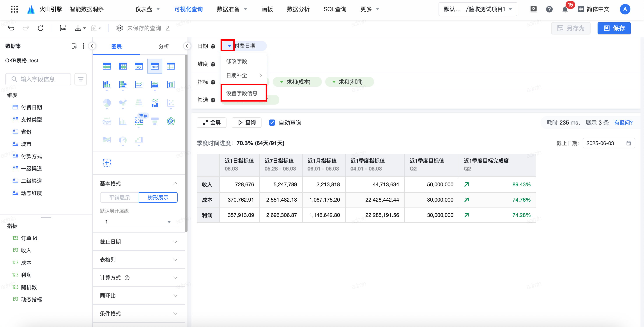This screenshot has height=327, width=644.
Task: Switch language via 简体中文 button
Action: click(594, 9)
